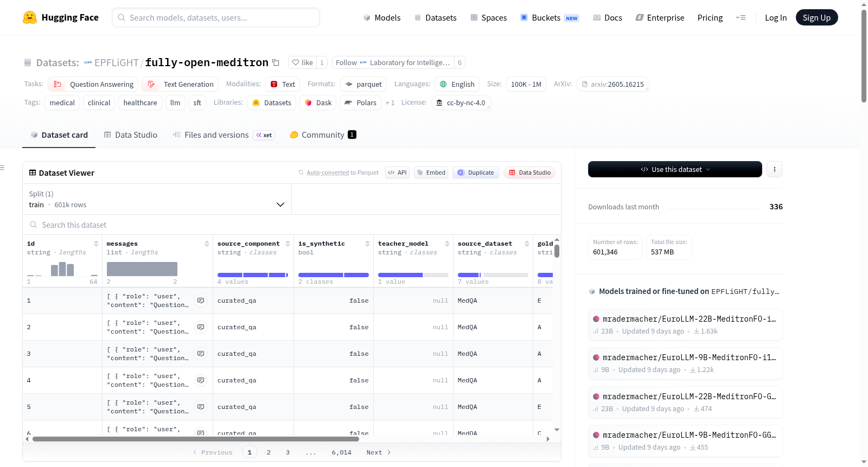Click the Duplicate button

tap(475, 172)
